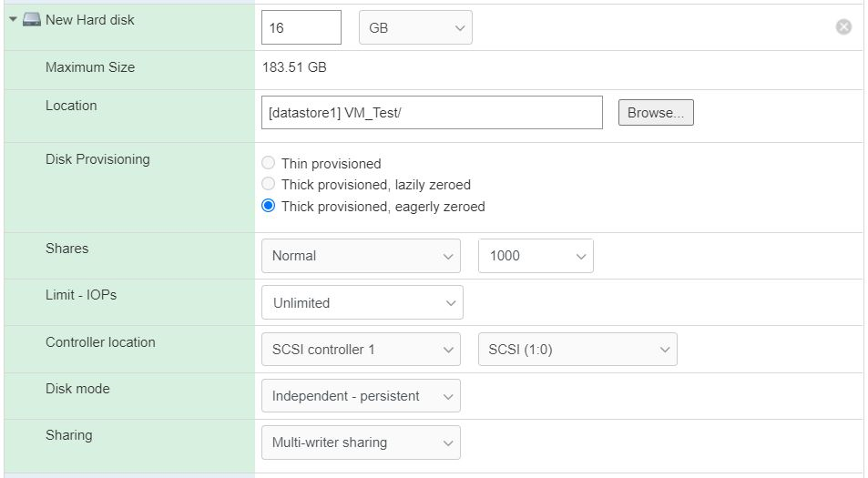The width and height of the screenshot is (868, 478).
Task: Remove the New Hard disk entry
Action: pos(843,27)
